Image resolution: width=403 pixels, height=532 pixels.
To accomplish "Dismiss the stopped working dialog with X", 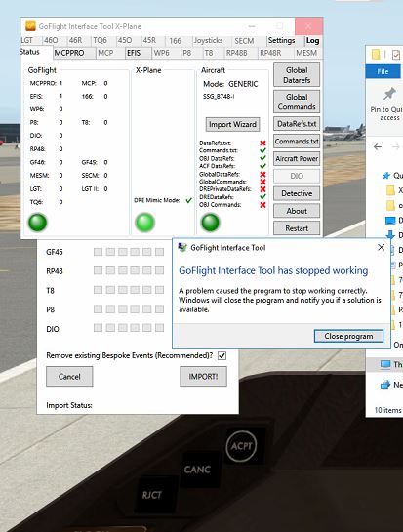I will tap(381, 247).
